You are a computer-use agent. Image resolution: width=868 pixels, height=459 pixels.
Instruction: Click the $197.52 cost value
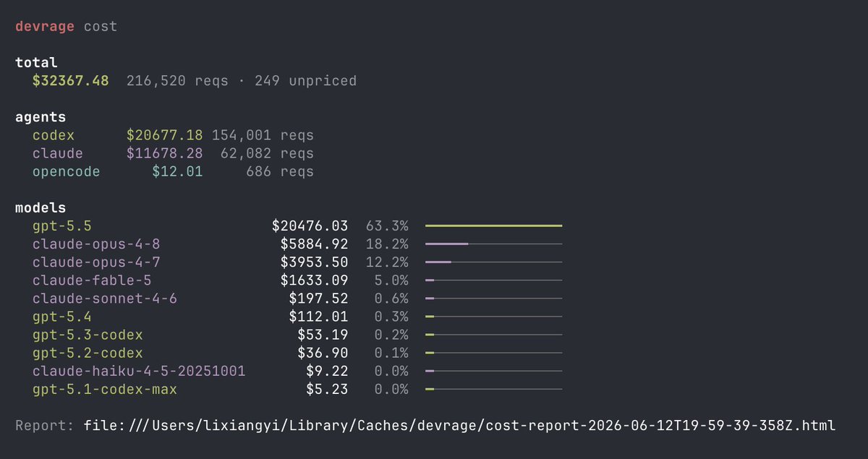(318, 299)
